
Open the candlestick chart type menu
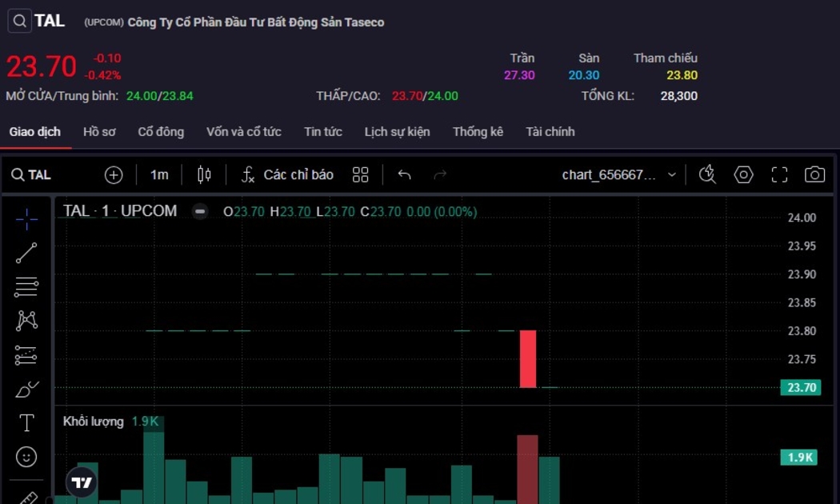click(x=204, y=174)
